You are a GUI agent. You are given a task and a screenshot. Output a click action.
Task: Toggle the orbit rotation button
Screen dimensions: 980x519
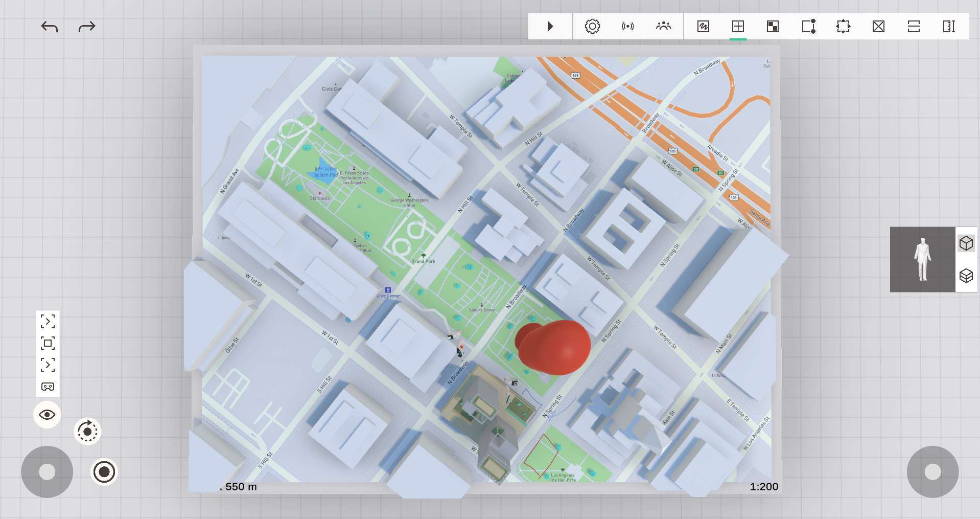tap(87, 432)
